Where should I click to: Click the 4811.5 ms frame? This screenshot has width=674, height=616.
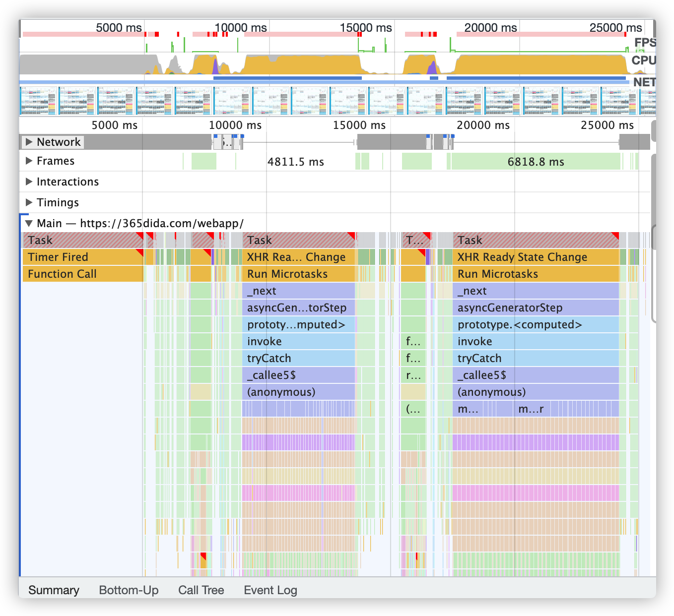tap(296, 162)
